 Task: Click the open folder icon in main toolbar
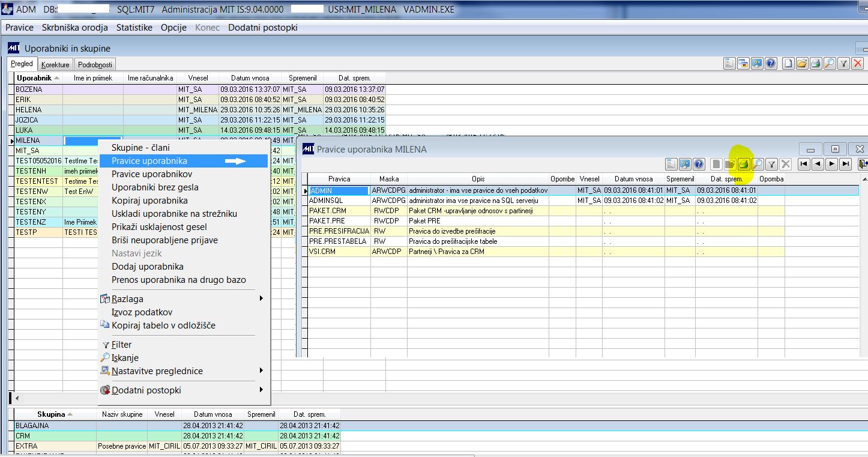802,64
